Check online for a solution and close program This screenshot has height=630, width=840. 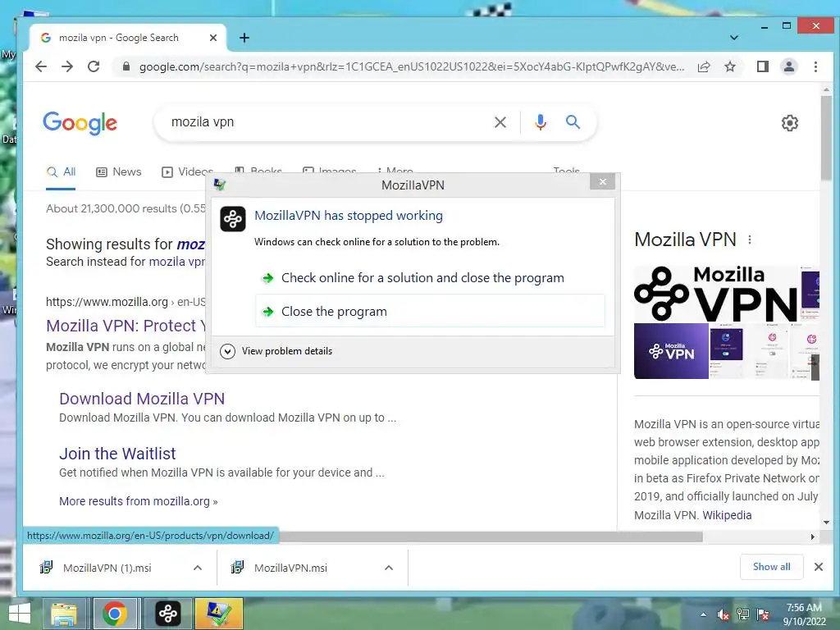coord(430,277)
